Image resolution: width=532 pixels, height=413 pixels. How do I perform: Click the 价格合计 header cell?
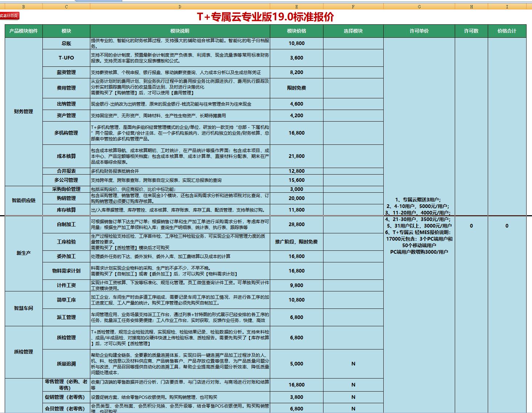(507, 31)
